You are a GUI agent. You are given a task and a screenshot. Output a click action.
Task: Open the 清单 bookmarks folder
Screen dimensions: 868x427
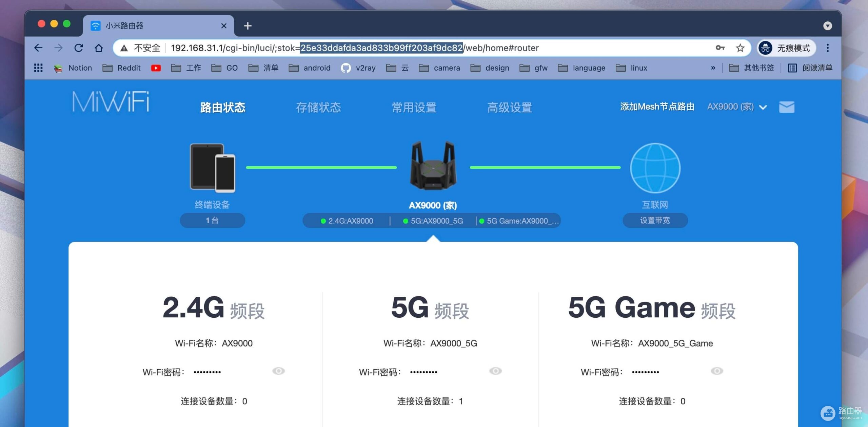[x=263, y=68]
